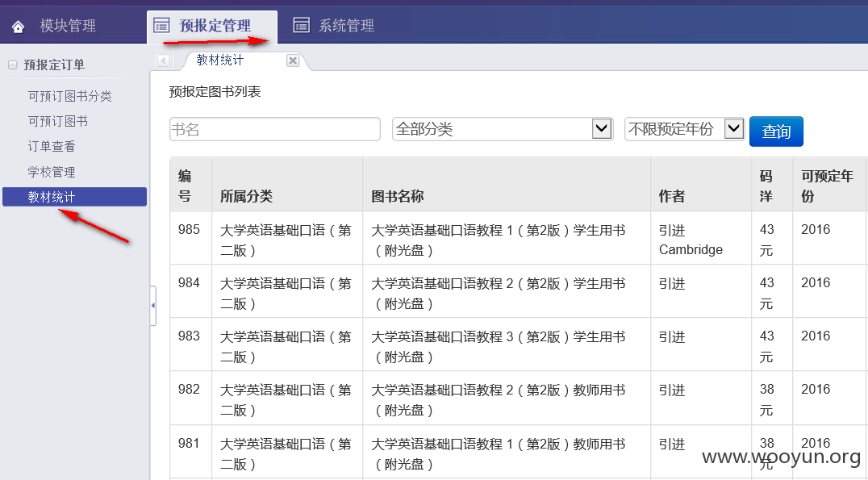
Task: Click 大学英语基础口语教程 2 教师用书 title
Action: click(499, 400)
